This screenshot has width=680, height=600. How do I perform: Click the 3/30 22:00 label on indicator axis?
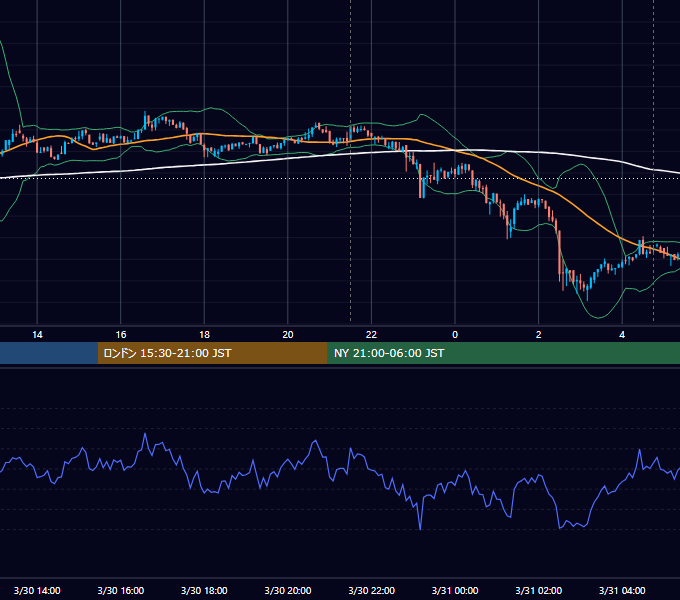[372, 590]
